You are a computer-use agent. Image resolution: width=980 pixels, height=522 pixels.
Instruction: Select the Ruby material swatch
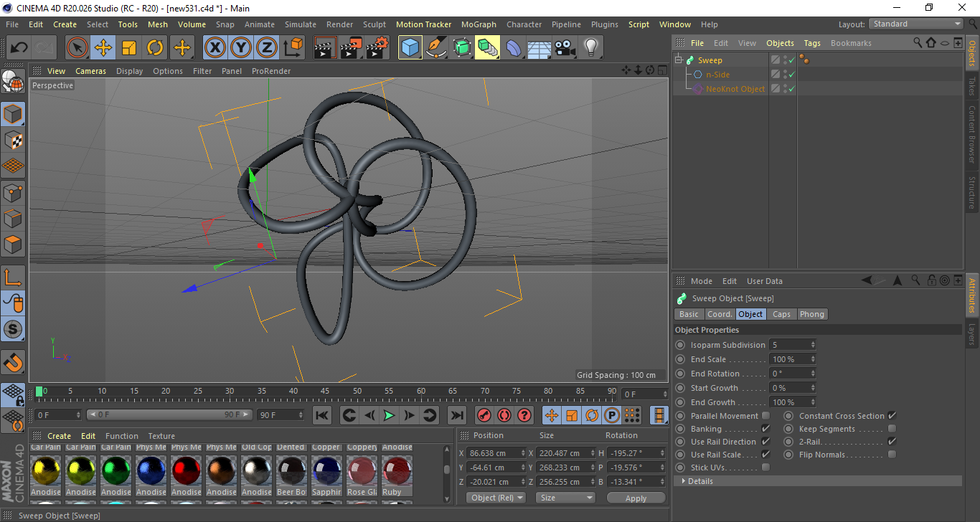click(x=396, y=470)
